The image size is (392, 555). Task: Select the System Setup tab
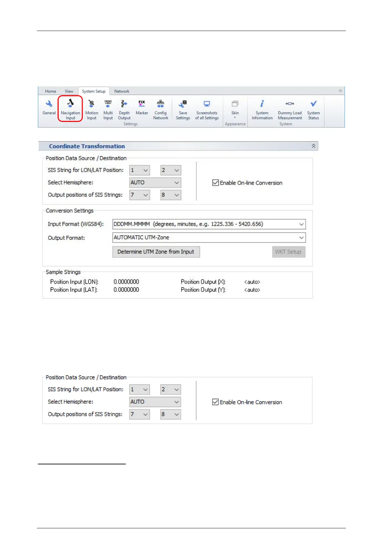[94, 91]
